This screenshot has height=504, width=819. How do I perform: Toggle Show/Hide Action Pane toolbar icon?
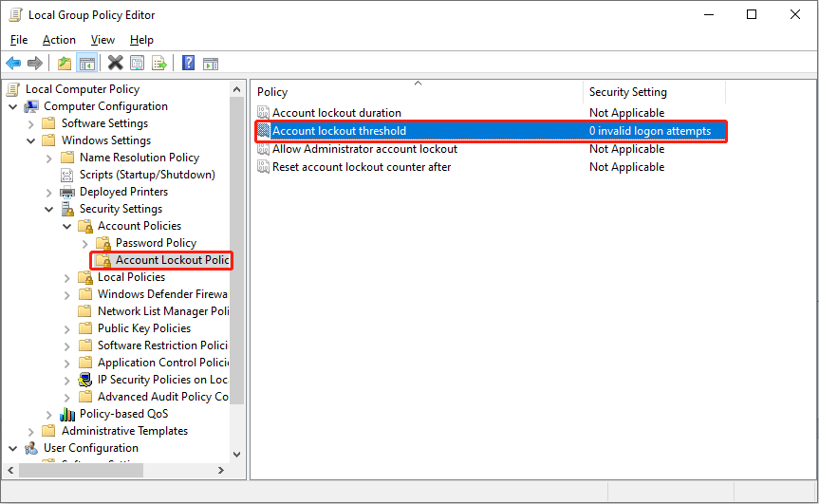[x=211, y=64]
